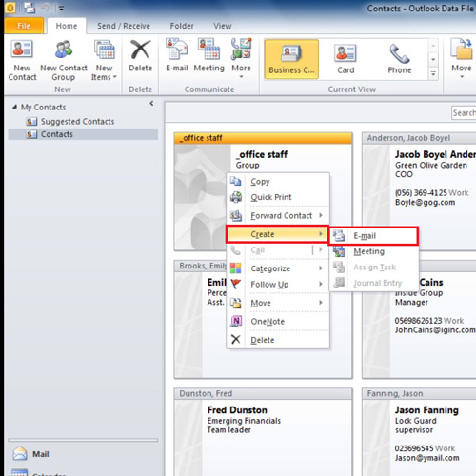Open the View ribbon tab
The width and height of the screenshot is (476, 476).
point(223,26)
